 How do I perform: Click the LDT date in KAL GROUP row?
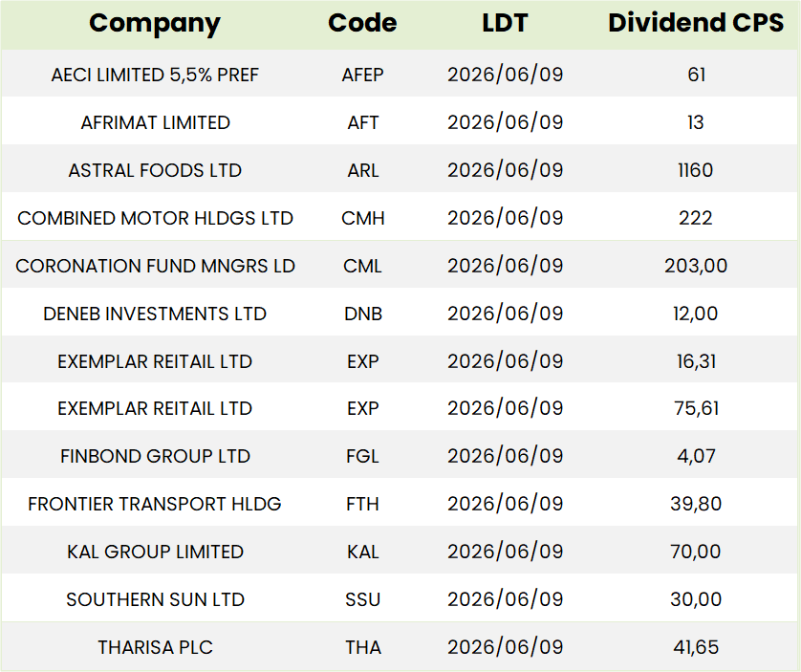(505, 552)
